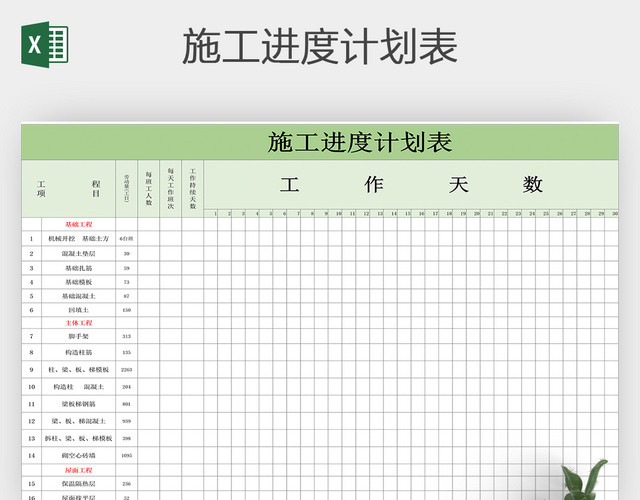This screenshot has width=640, height=500.
Task: Select the cell 砌空心砖墙
Action: (79, 456)
